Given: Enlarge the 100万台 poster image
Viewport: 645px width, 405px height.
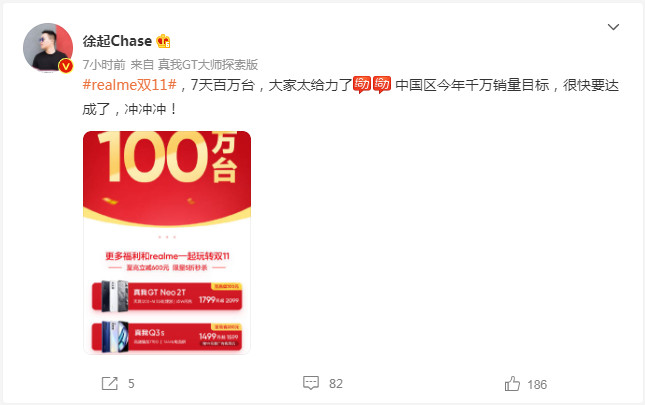Looking at the screenshot, I should point(167,243).
